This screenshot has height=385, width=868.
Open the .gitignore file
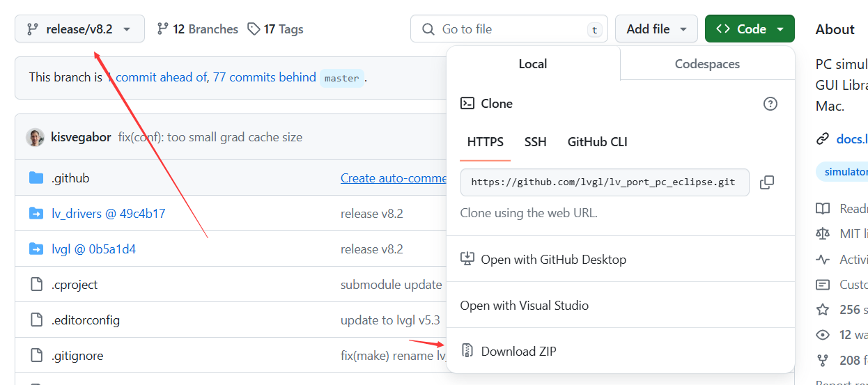pos(77,356)
